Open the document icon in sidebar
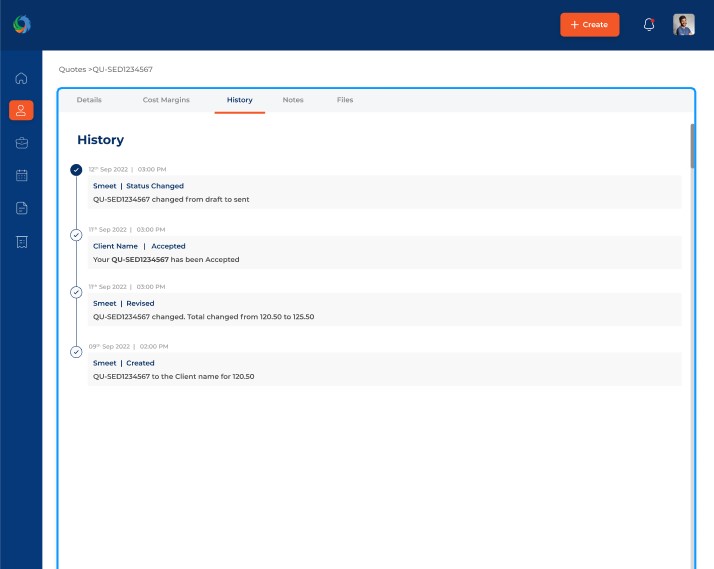714x569 pixels. tap(22, 208)
